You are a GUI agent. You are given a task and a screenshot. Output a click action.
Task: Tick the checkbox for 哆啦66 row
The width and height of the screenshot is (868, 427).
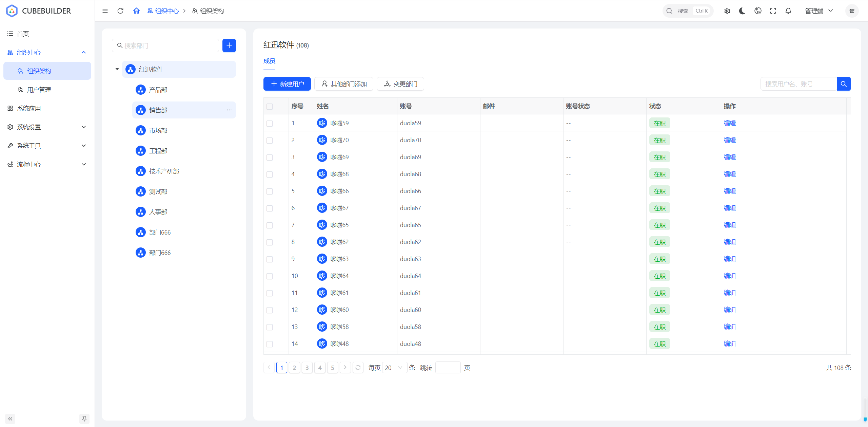pyautogui.click(x=270, y=191)
